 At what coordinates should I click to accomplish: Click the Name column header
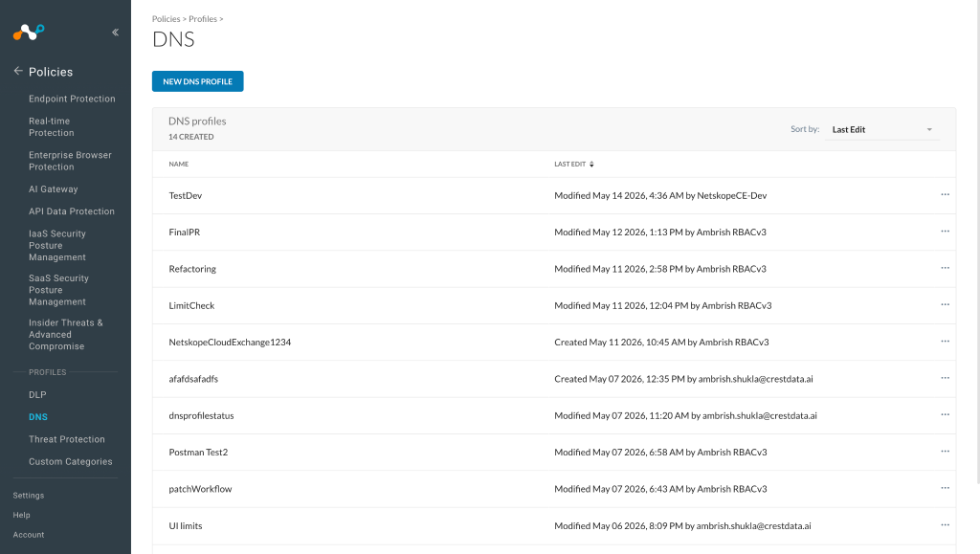(x=179, y=165)
